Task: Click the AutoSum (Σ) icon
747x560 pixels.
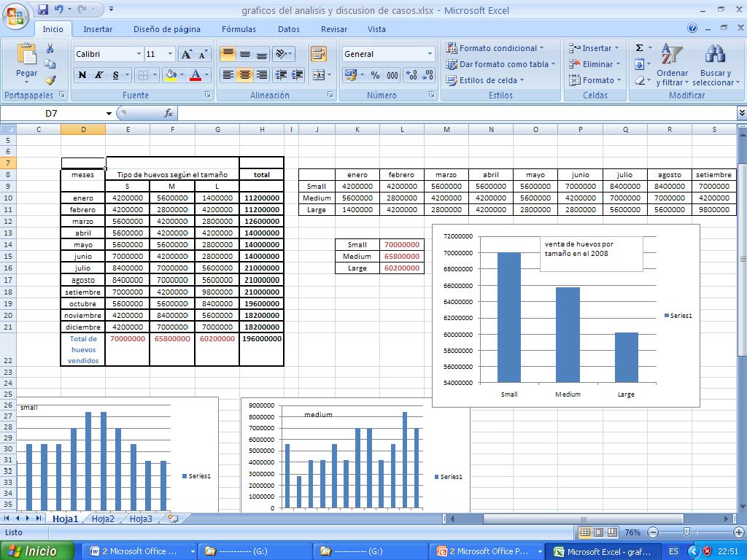Action: (x=638, y=47)
